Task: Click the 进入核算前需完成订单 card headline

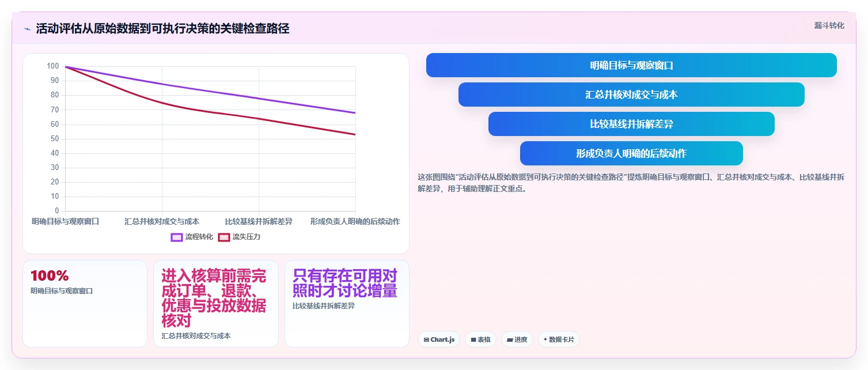Action: click(214, 298)
